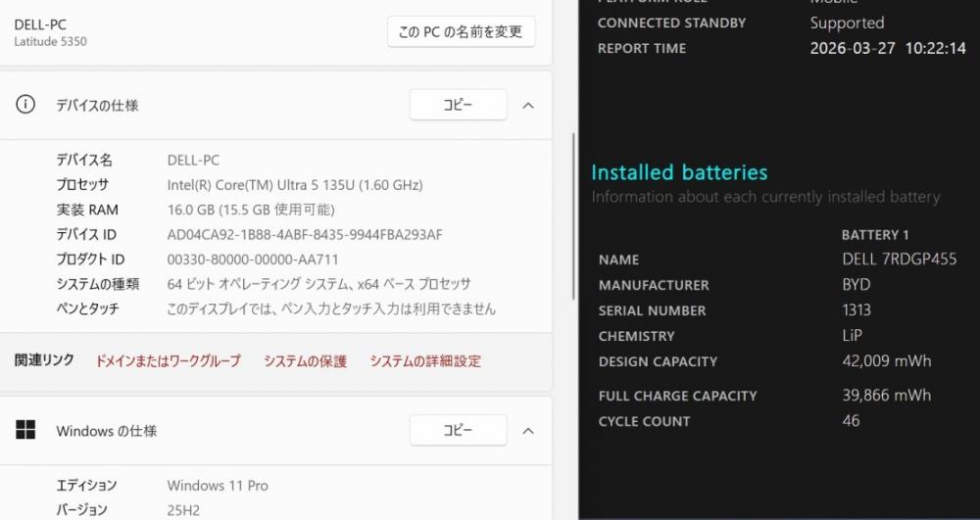Click the 39,866 mWh full charge capacity value
The width and height of the screenshot is (980, 520).
tap(886, 396)
